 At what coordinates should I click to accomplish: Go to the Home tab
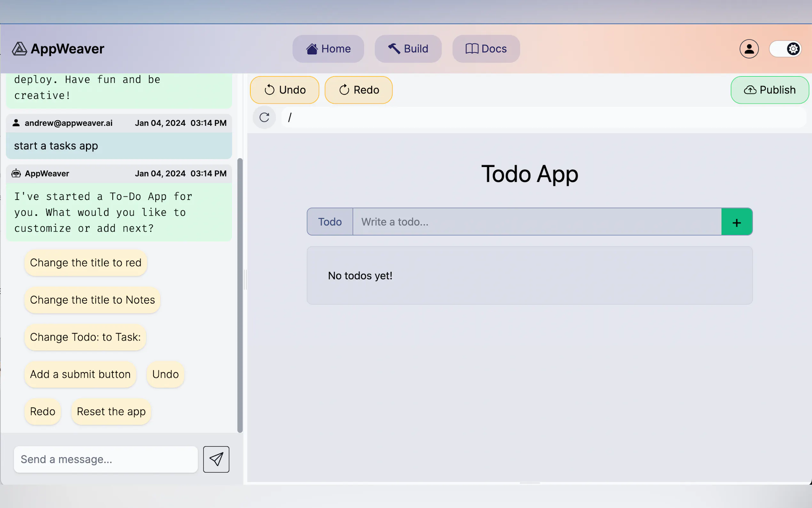point(328,49)
